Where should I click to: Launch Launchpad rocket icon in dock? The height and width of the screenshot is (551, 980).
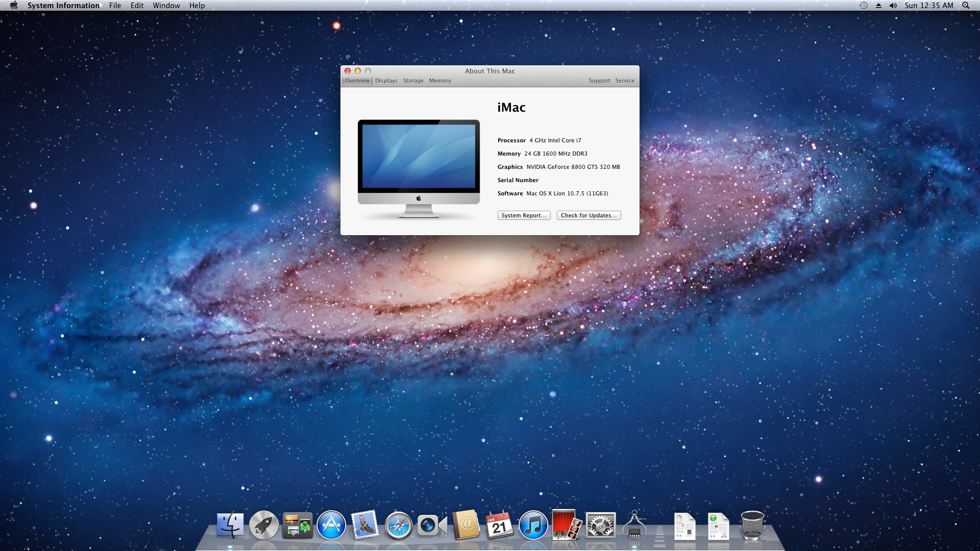point(264,525)
